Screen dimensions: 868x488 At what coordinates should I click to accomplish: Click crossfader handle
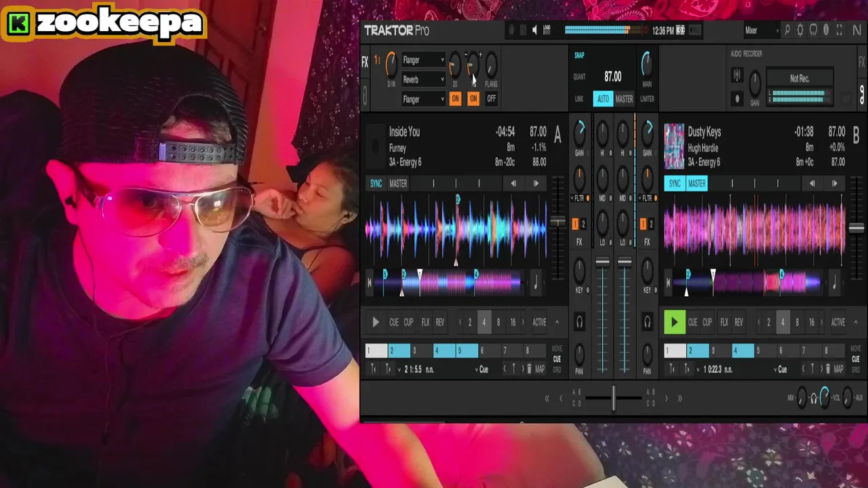click(x=613, y=399)
